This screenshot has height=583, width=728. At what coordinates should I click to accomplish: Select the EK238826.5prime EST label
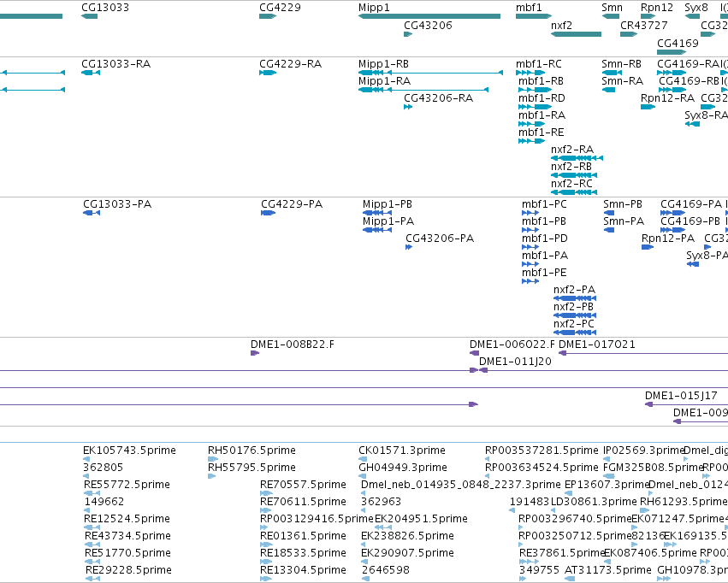407,536
